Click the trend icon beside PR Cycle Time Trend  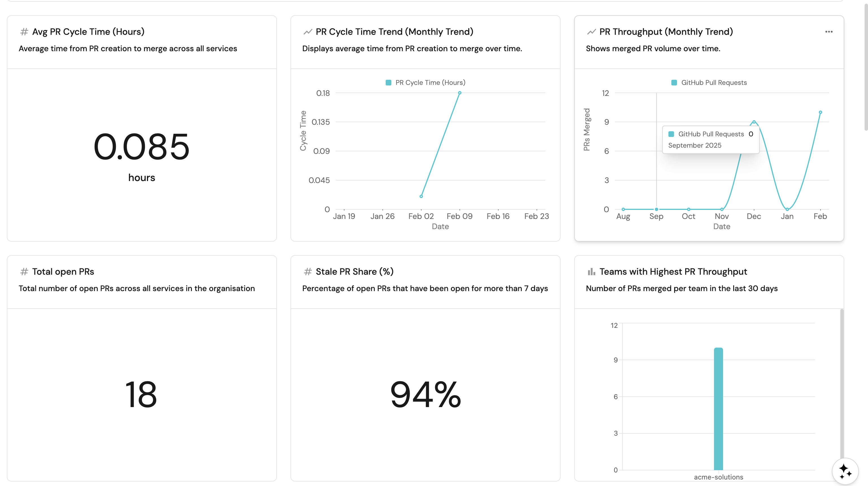(x=308, y=32)
